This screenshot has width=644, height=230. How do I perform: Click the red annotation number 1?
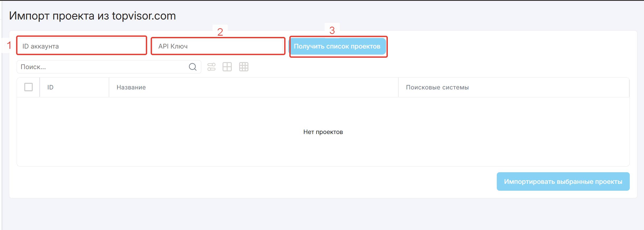point(9,45)
